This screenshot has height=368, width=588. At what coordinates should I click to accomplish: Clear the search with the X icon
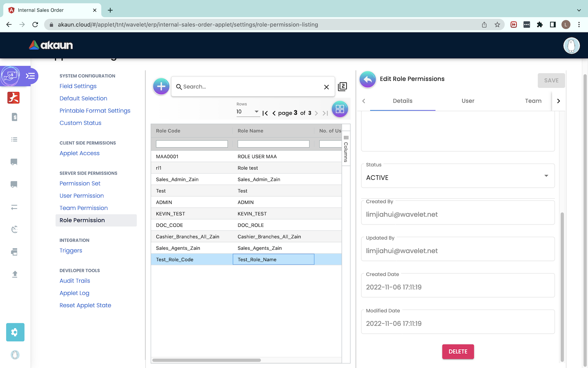click(x=326, y=87)
